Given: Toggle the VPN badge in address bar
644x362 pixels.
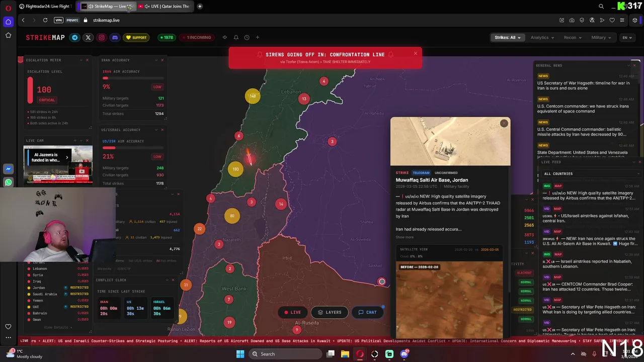Looking at the screenshot, I should (58, 20).
